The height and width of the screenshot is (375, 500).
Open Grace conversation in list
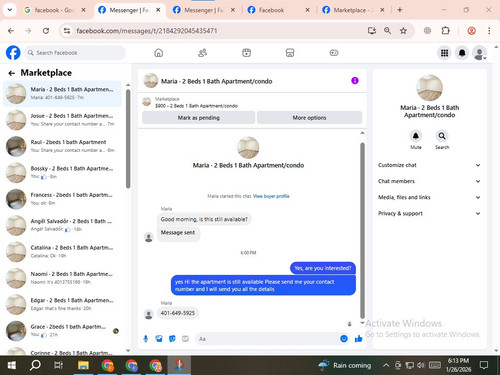[x=62, y=331]
